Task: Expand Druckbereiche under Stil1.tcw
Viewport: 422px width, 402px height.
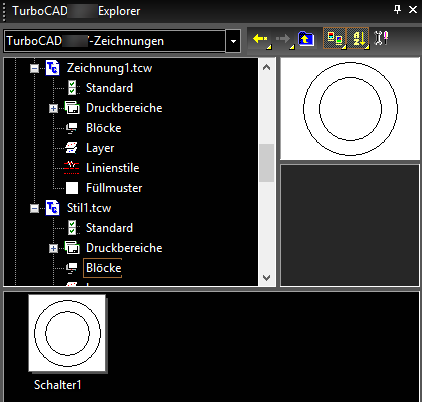Action: (53, 248)
